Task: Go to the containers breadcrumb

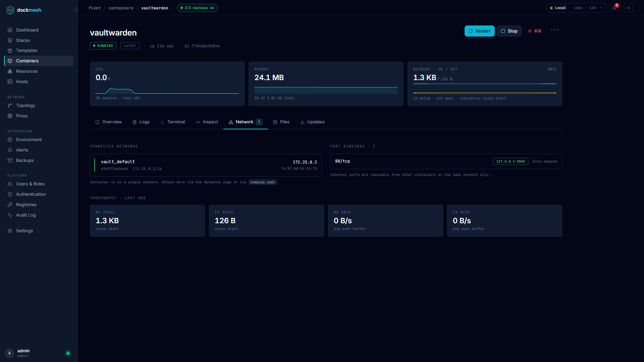Action: [121, 8]
